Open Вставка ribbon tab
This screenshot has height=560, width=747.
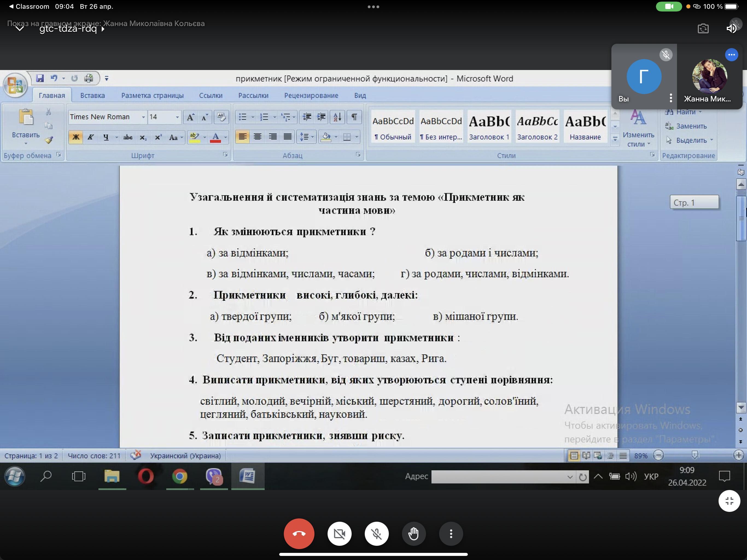(92, 96)
